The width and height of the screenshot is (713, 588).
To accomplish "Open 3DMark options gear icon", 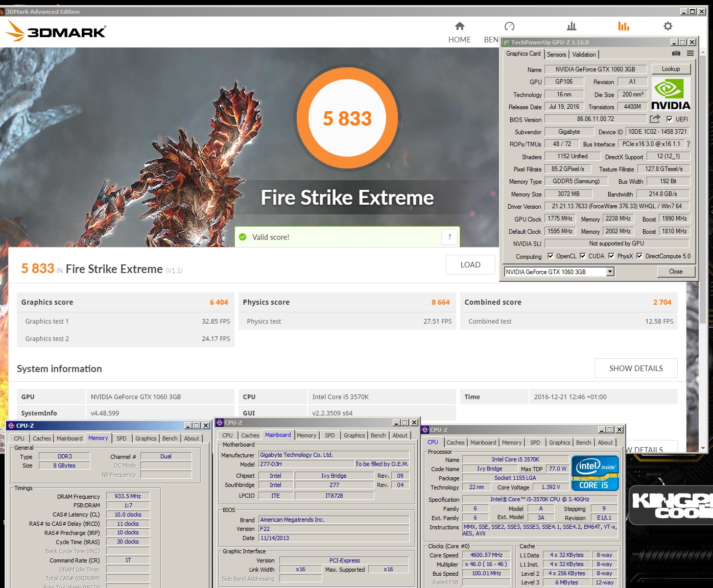I will [x=668, y=26].
